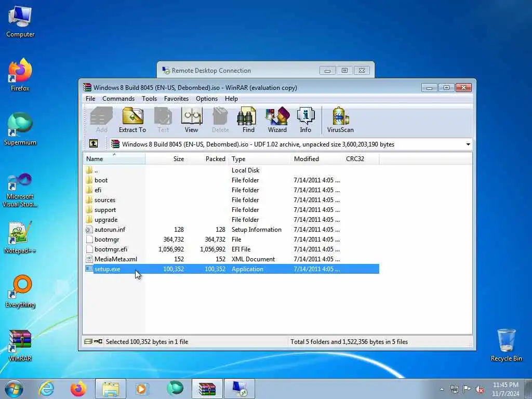Click the View toolbar icon

point(191,120)
